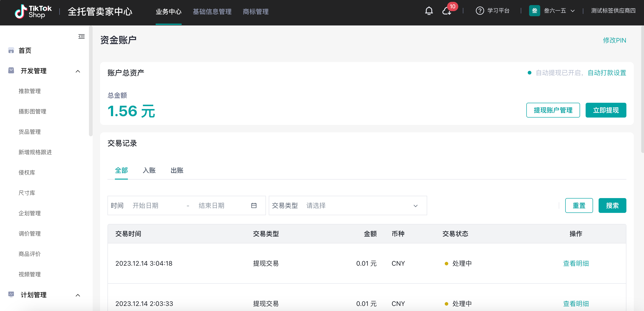
Task: Open the 叁六一五 account dropdown arrow
Action: coord(572,11)
